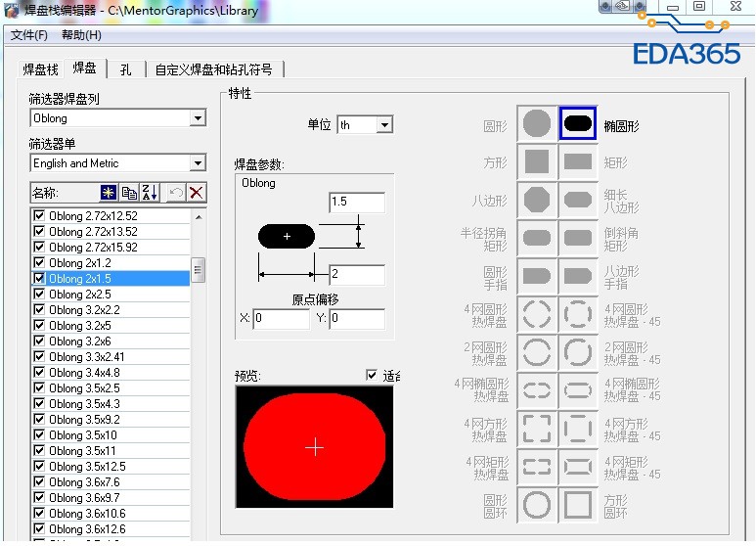Select Oblong 3.5x12.5 in the list
Image resolution: width=756 pixels, height=546 pixels.
coord(111,467)
